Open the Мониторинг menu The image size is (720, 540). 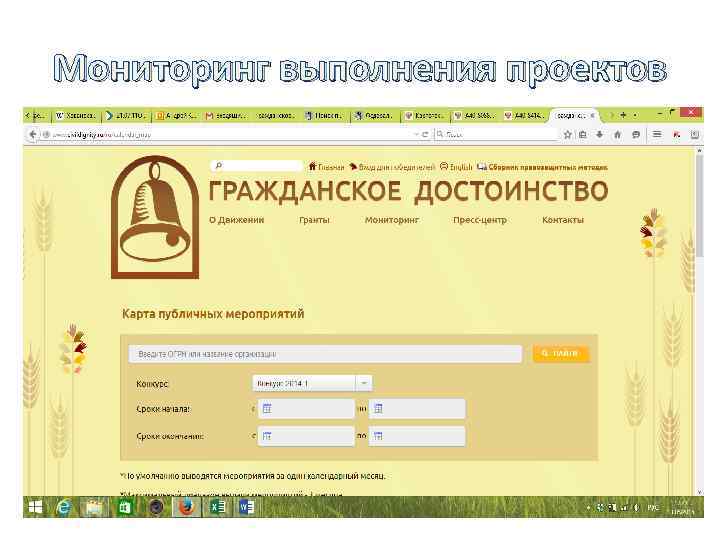click(392, 220)
